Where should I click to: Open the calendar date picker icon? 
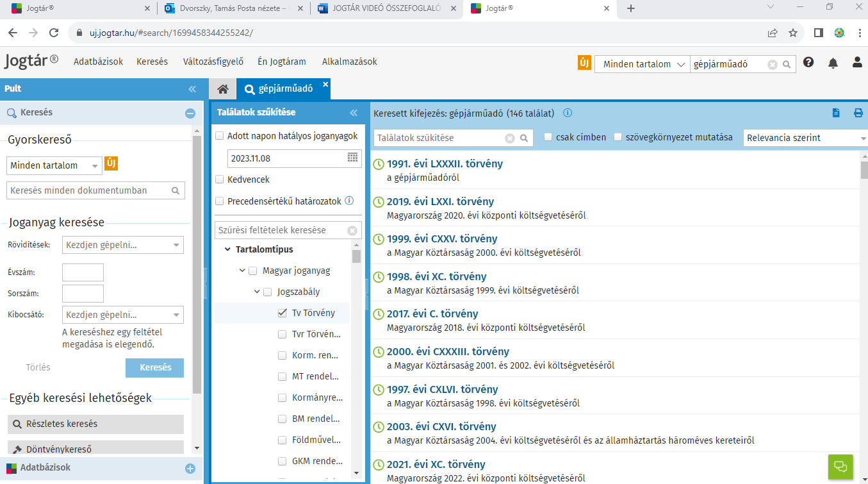coord(353,158)
